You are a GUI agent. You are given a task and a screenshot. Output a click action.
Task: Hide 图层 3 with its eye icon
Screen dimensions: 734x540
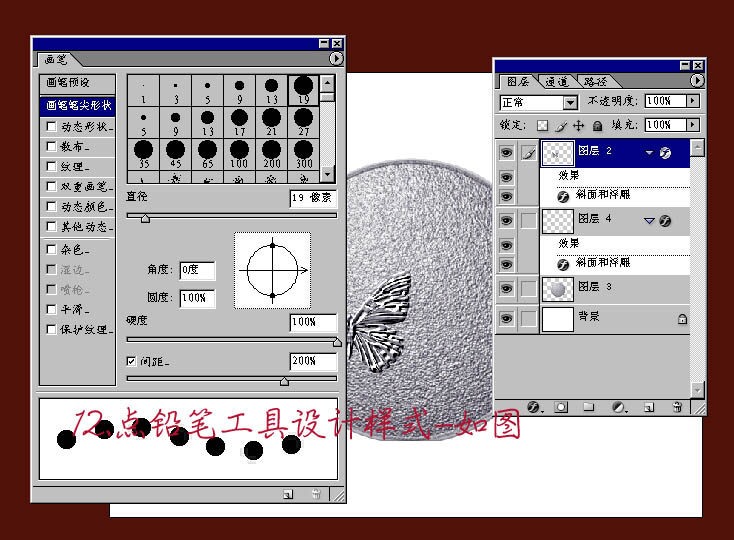506,289
